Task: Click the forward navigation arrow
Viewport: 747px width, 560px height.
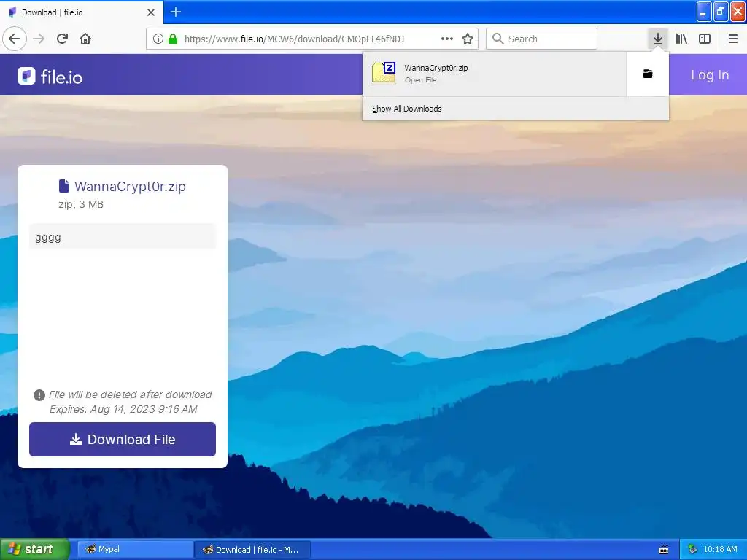Action: (x=39, y=39)
